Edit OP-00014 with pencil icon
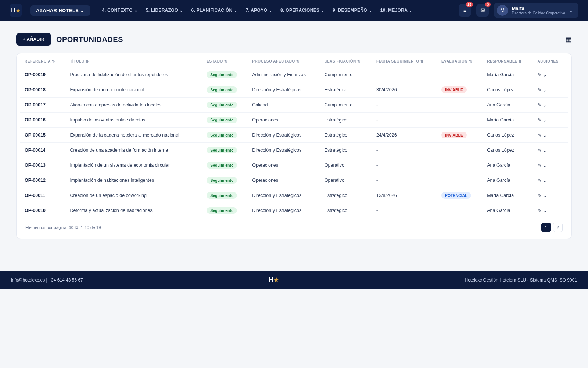Screen dimensions: 588x368 coord(539,151)
